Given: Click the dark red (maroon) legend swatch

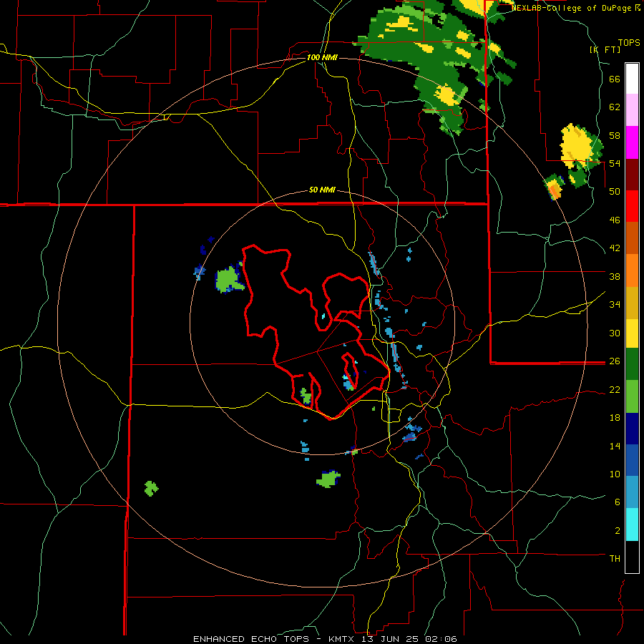Looking at the screenshot, I should 632,175.
